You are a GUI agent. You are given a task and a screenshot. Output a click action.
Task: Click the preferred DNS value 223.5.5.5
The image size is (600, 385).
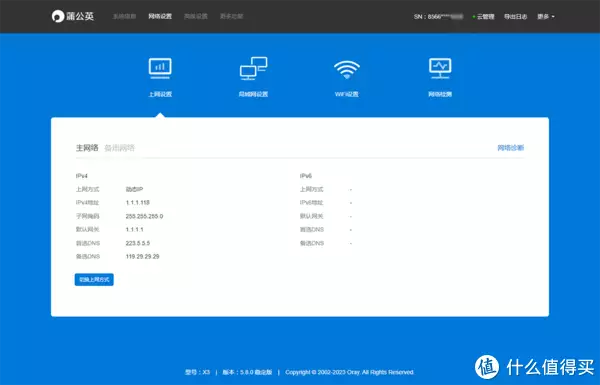point(138,243)
